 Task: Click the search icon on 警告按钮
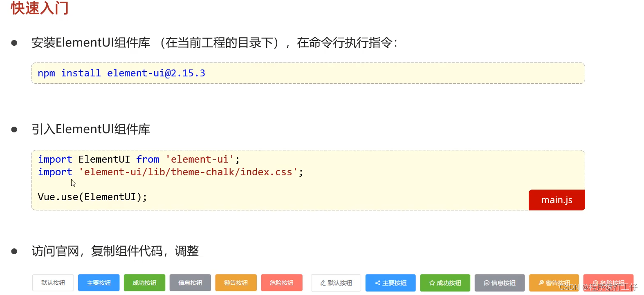pyautogui.click(x=541, y=282)
